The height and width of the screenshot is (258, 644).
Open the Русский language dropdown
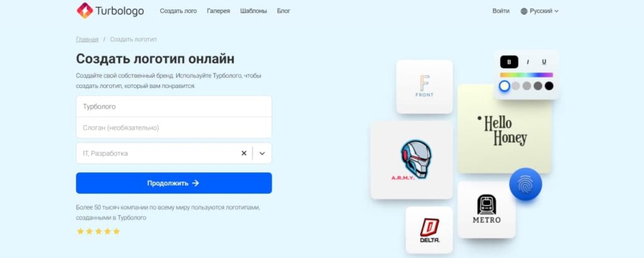coord(540,11)
